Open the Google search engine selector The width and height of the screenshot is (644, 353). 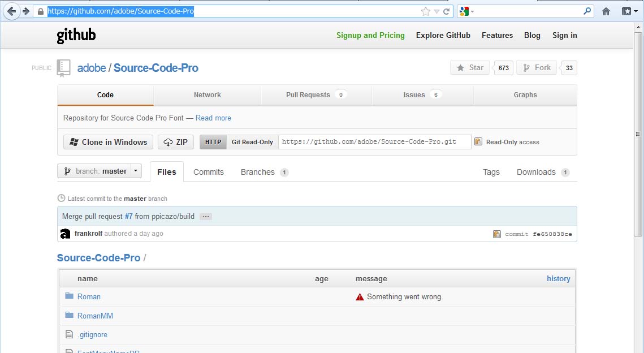click(x=466, y=11)
